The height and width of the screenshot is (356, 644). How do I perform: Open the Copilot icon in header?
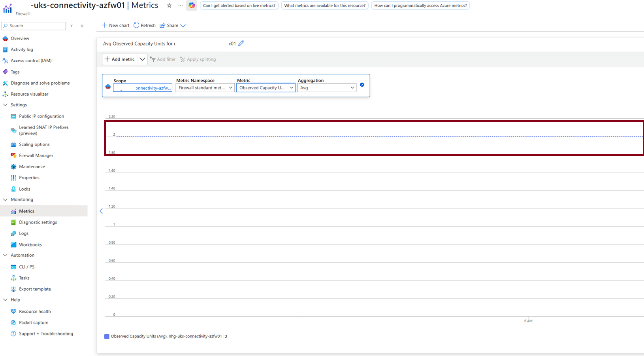192,6
